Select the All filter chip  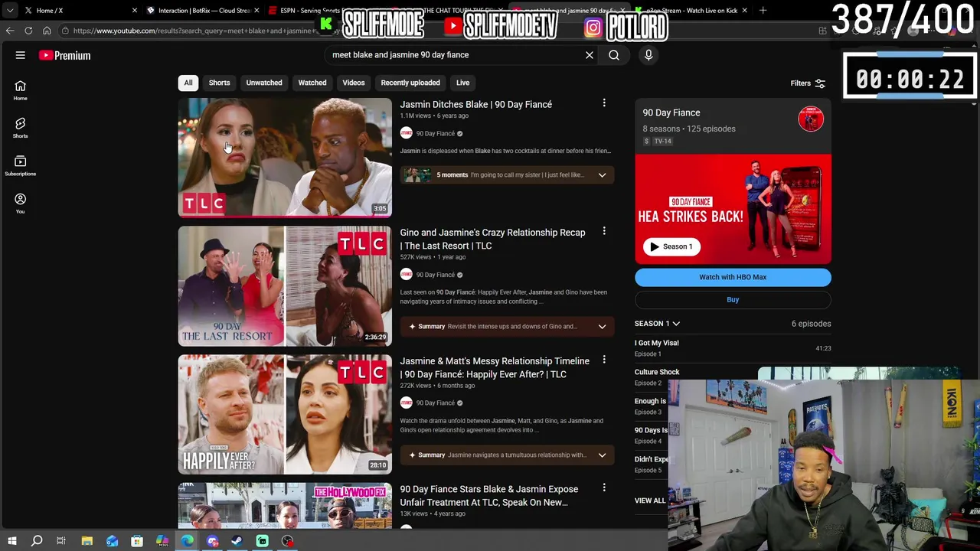188,83
